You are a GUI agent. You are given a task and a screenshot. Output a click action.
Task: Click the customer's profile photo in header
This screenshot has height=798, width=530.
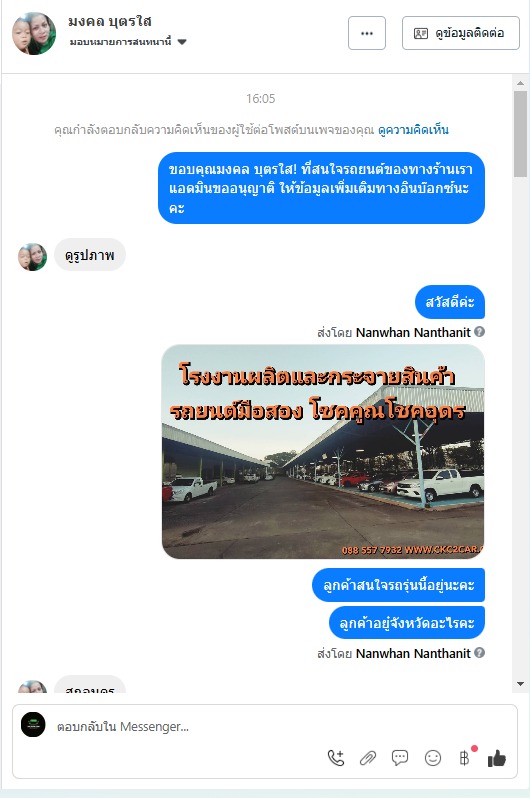pyautogui.click(x=34, y=34)
